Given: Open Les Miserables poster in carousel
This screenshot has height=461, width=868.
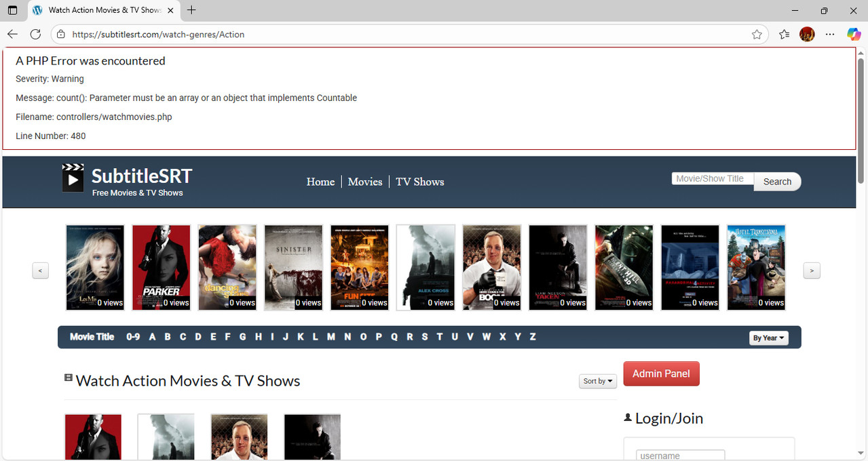Looking at the screenshot, I should 95,268.
